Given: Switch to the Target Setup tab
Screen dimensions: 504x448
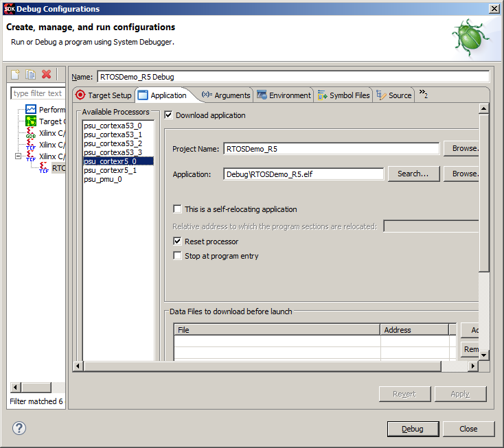Looking at the screenshot, I should [103, 95].
